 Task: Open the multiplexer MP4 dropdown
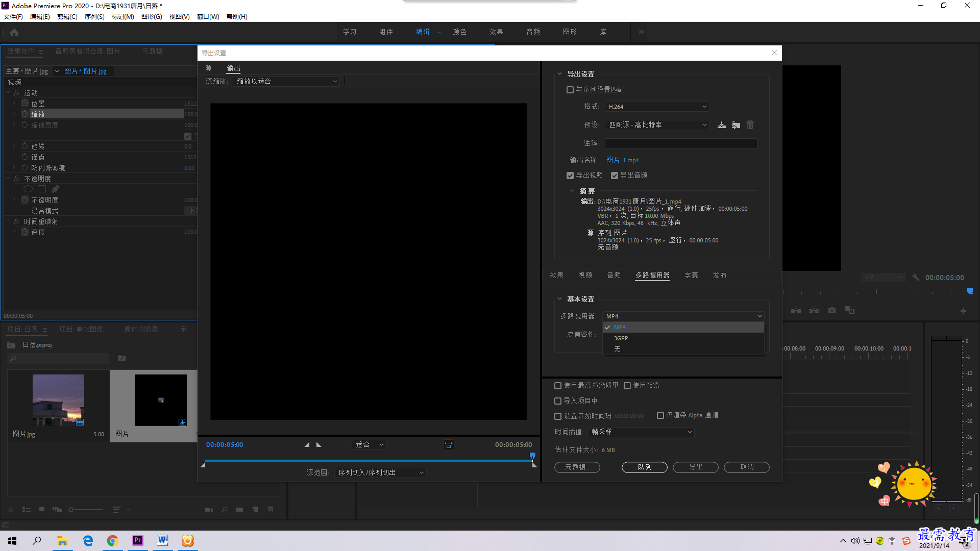tap(683, 316)
